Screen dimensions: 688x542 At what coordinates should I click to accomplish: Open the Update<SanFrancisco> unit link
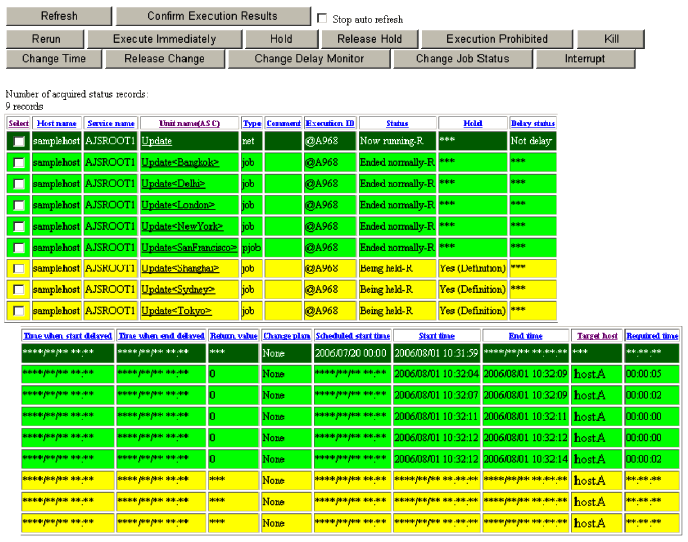click(189, 247)
